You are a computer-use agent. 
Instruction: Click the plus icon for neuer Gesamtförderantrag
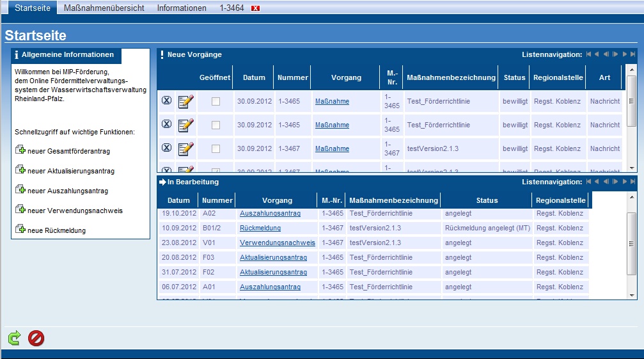20,150
